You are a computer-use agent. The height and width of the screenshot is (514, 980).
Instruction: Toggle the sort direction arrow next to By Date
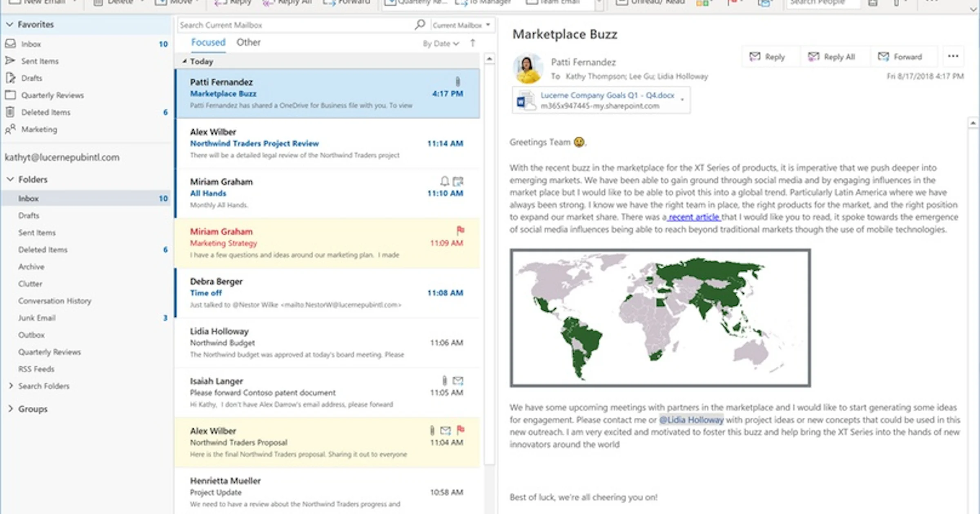(x=472, y=43)
